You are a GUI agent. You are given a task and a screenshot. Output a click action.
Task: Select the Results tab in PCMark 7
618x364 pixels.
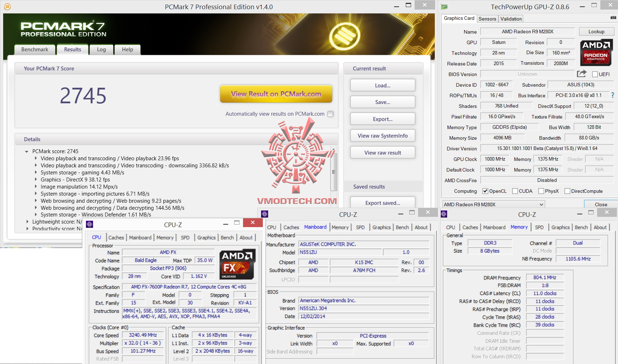pos(73,50)
